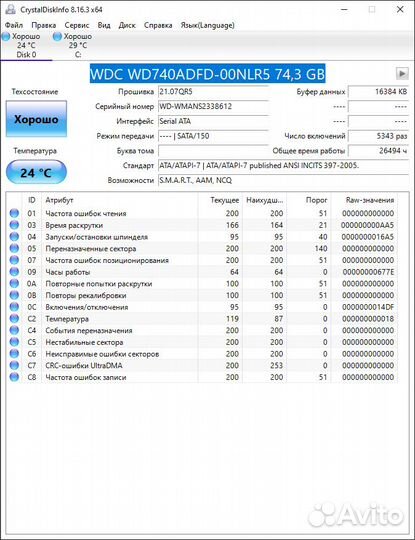Viewport: 415px width, 540px height.
Task: Open the Файл menu
Action: (14, 25)
